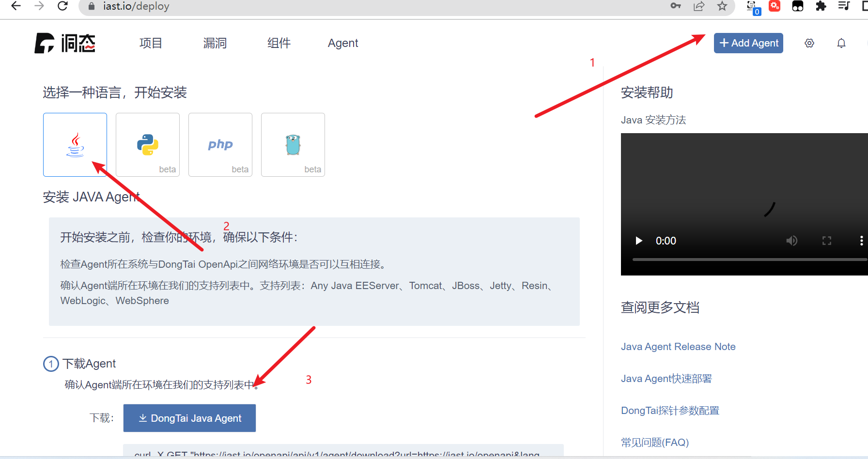This screenshot has width=868, height=459.
Task: Open the 组件 menu
Action: tap(279, 43)
